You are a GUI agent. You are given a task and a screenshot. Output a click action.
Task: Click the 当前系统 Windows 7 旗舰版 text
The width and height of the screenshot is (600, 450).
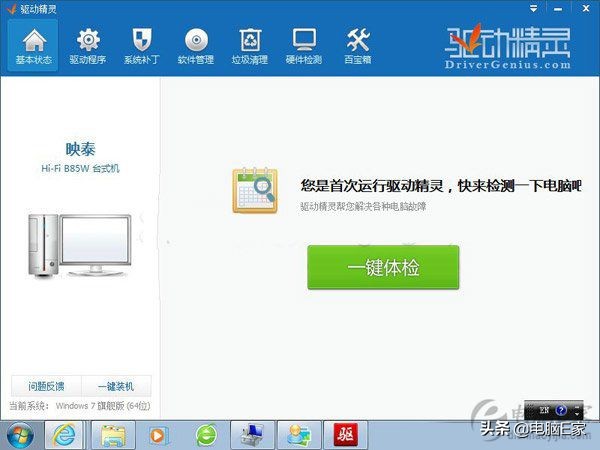(x=80, y=406)
